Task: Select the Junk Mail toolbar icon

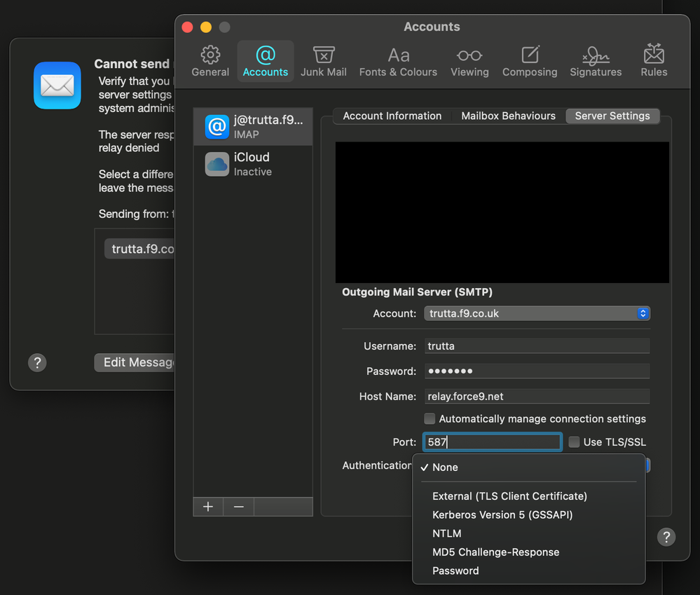Action: [x=323, y=61]
